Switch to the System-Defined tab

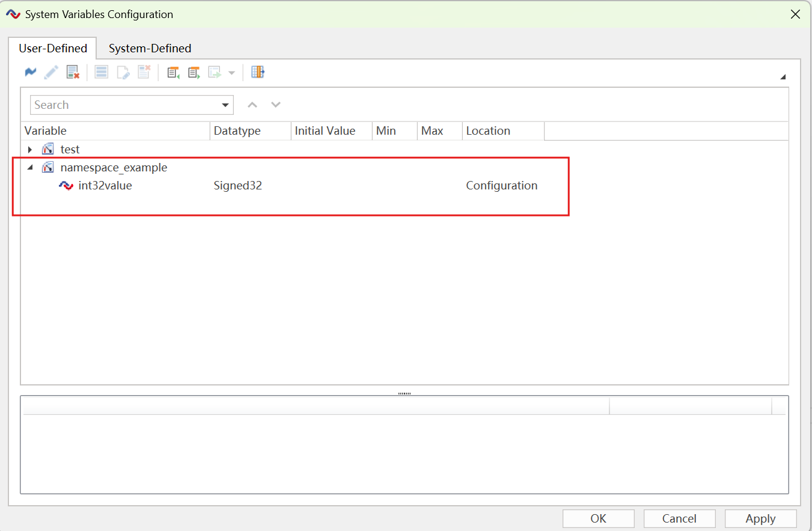pyautogui.click(x=150, y=49)
